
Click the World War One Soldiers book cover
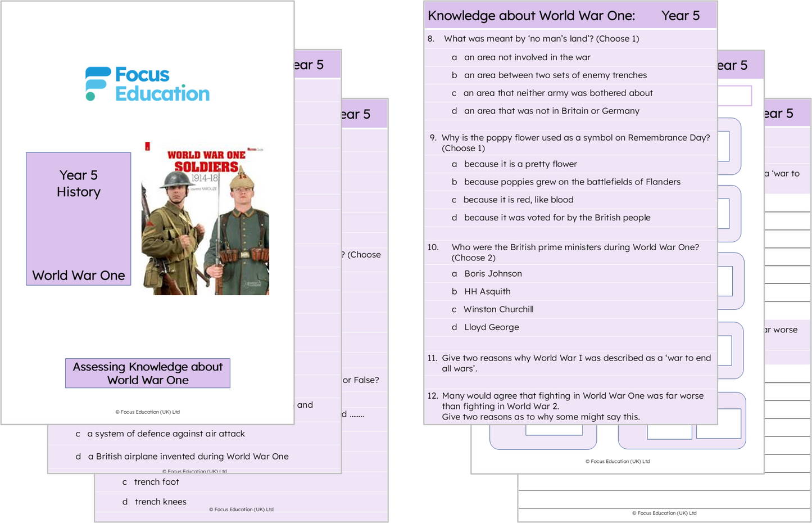pos(205,219)
